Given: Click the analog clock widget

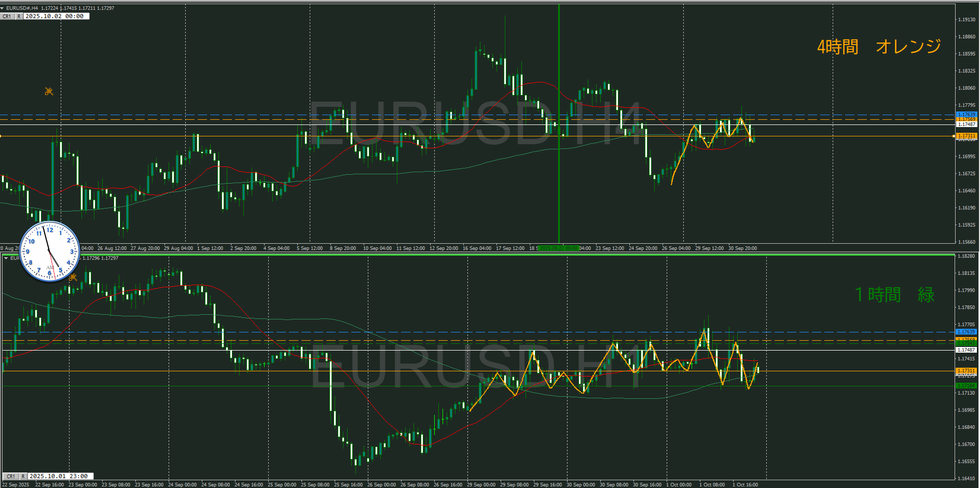Looking at the screenshot, I should (49, 252).
